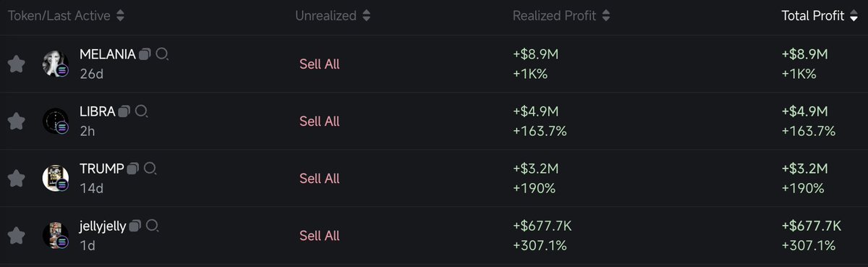Copy the jellyjelly token address

(135, 226)
